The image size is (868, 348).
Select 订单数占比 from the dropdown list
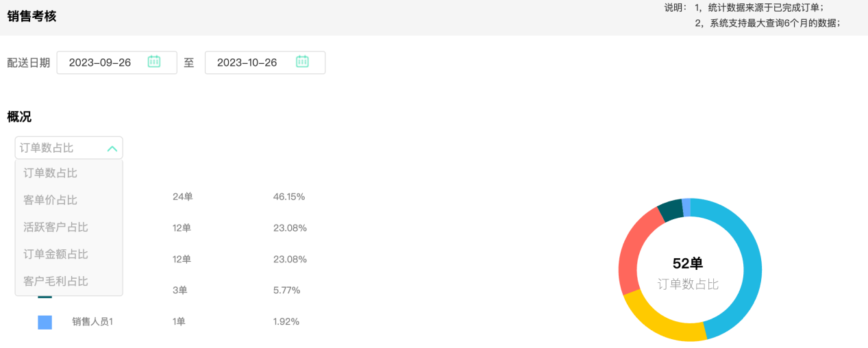51,173
